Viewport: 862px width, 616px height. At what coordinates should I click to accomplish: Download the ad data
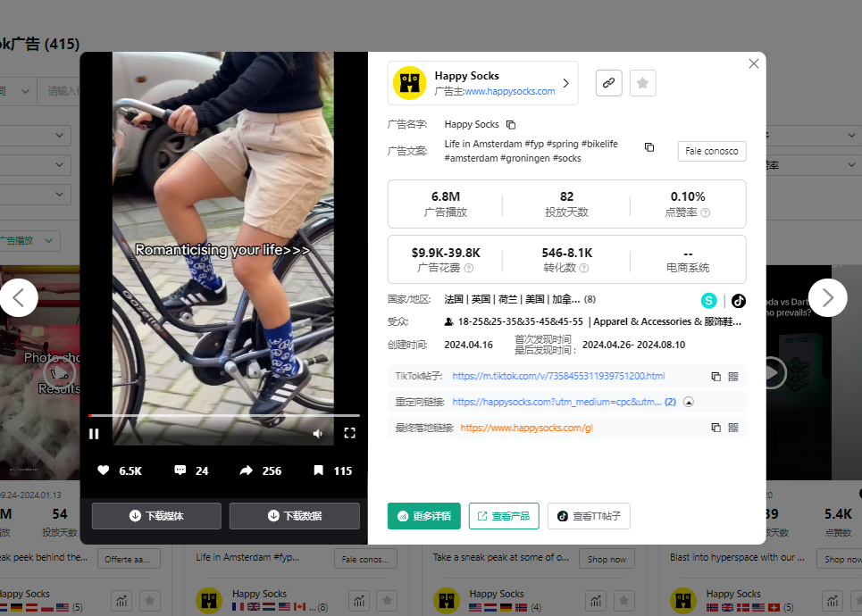point(295,516)
